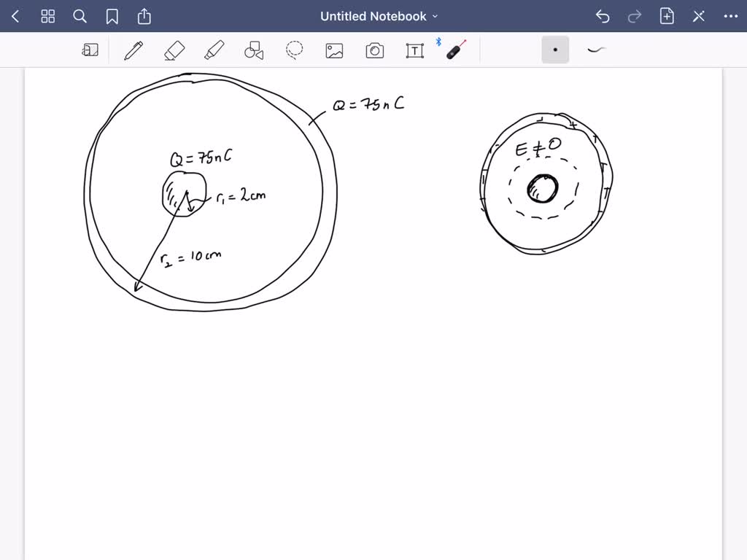This screenshot has width=747, height=560.
Task: Choose the stroke style curve swatch
Action: click(x=595, y=50)
